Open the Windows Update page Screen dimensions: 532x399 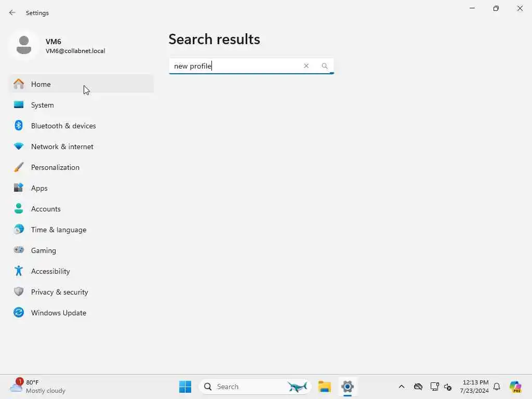point(82,312)
